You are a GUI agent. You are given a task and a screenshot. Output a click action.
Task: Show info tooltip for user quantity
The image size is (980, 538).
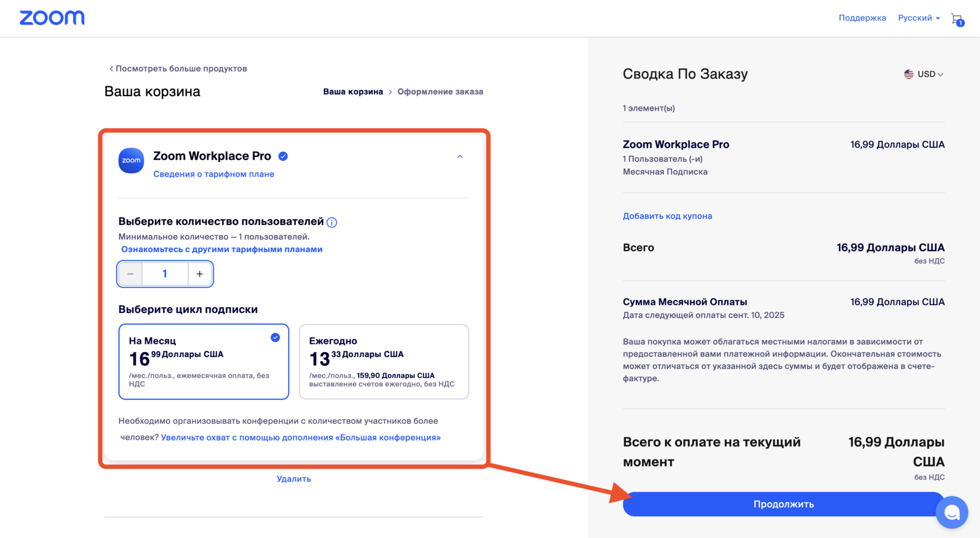tap(332, 222)
